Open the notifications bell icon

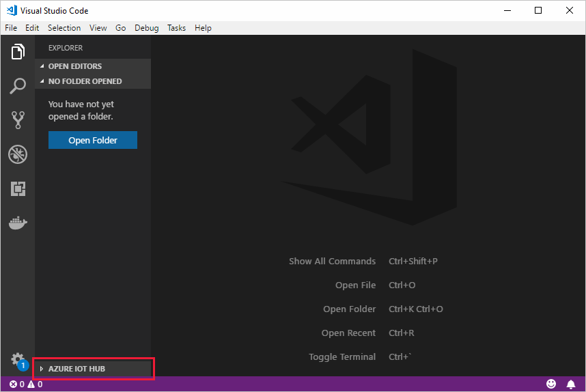point(571,384)
